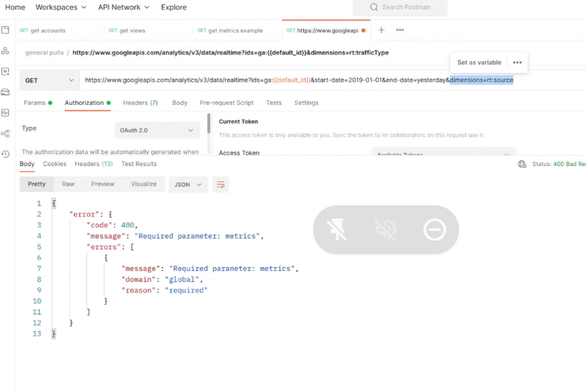Click the Access Token label

tap(239, 153)
